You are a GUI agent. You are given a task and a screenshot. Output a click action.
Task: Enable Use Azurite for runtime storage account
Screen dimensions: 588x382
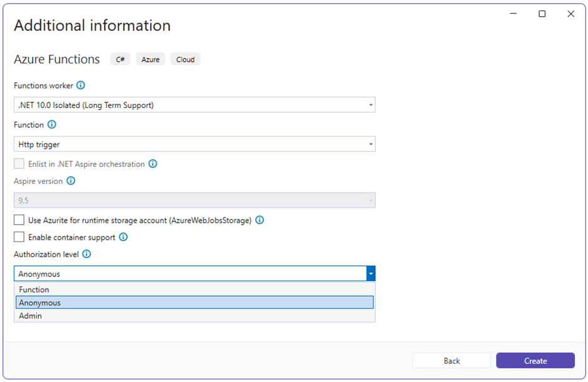[x=19, y=220]
